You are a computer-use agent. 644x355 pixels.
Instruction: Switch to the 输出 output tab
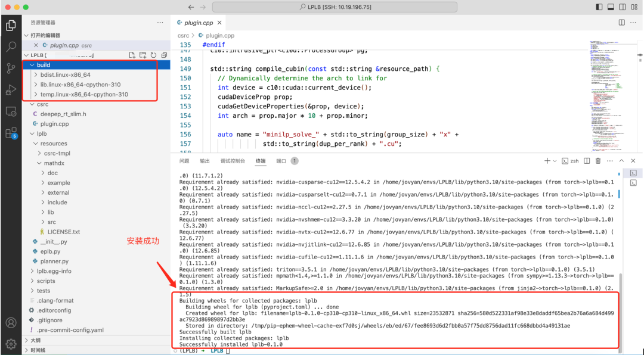coord(205,161)
